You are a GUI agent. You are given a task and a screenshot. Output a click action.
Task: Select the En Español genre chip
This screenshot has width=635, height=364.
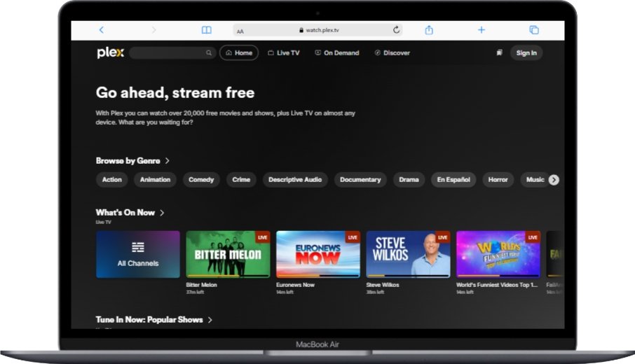tap(453, 180)
